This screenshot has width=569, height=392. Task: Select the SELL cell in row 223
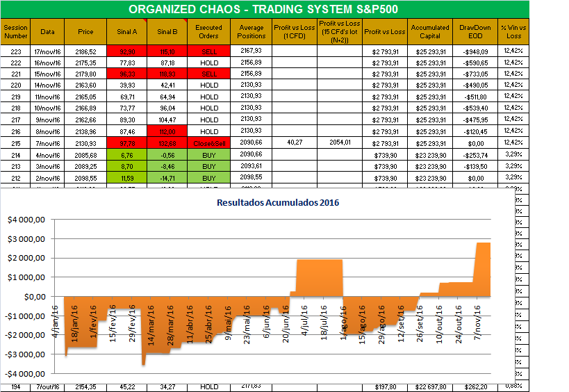(x=208, y=51)
